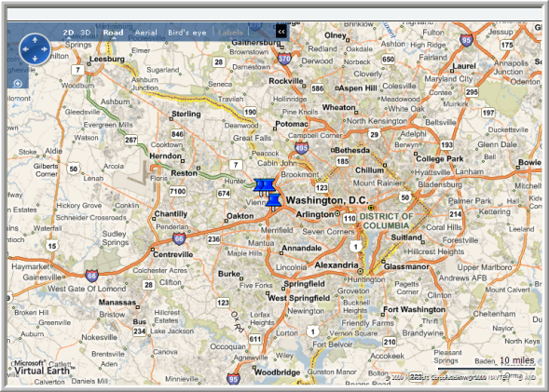Click the Fort Washington label
The width and height of the screenshot is (549, 392).
pyautogui.click(x=414, y=309)
